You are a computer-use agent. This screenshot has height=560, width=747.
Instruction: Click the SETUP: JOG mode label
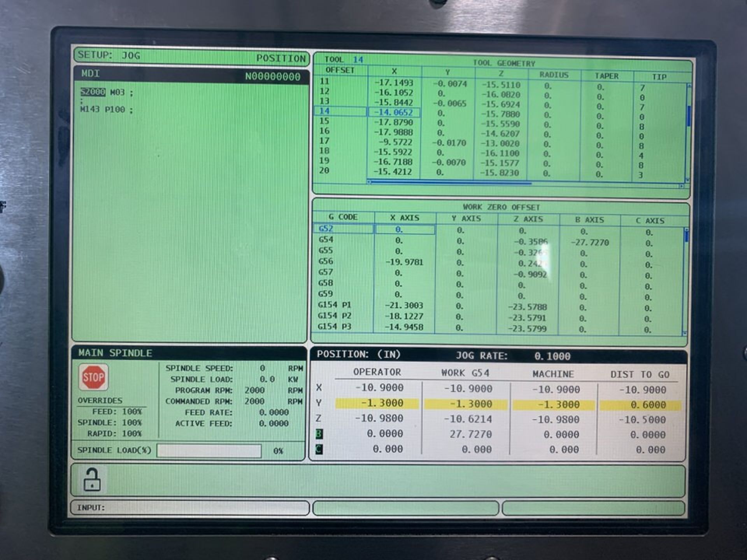(109, 55)
